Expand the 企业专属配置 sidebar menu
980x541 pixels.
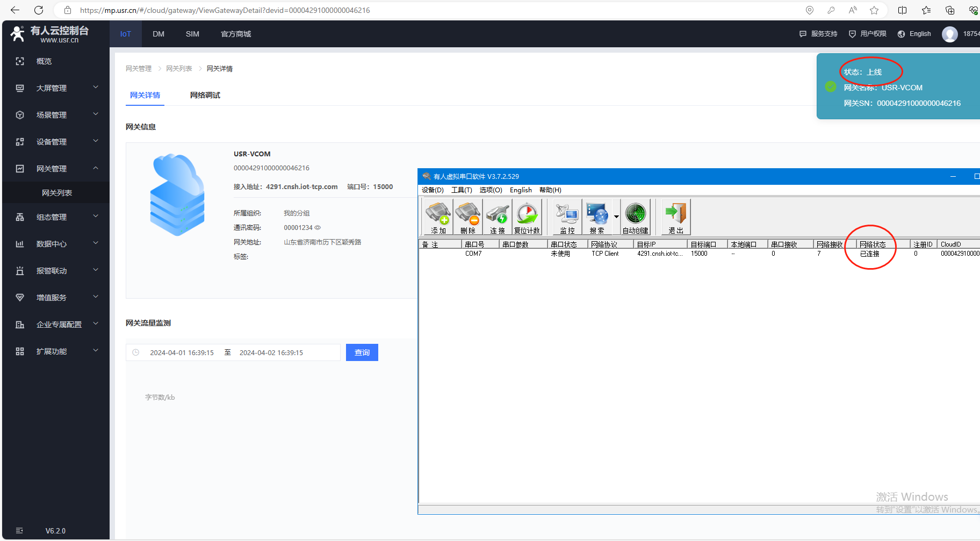coord(56,324)
